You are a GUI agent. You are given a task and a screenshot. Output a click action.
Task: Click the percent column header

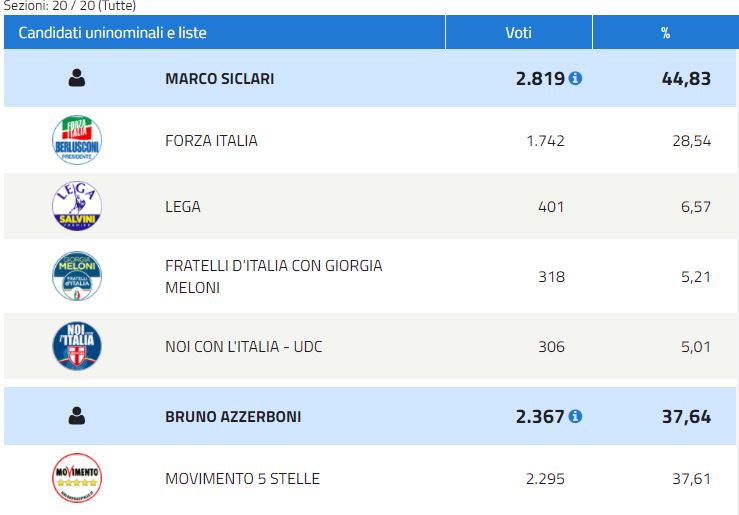(665, 33)
